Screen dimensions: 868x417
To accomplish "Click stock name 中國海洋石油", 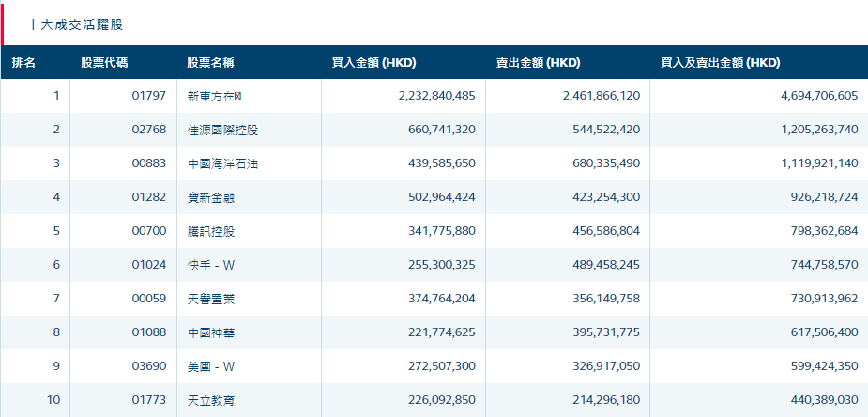I will pos(222,164).
